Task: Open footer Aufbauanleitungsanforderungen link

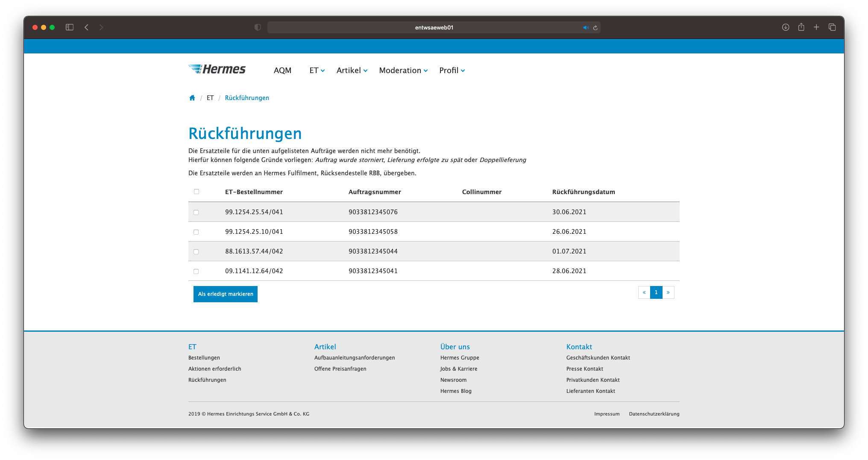Action: 355,358
